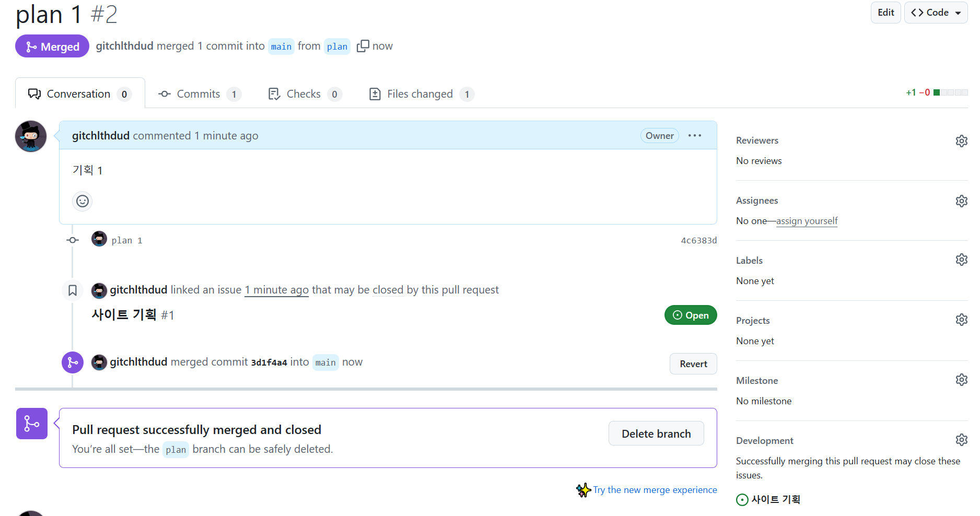Image resolution: width=980 pixels, height=516 pixels.
Task: Open 사이트 기획 issue under Development
Action: (776, 499)
